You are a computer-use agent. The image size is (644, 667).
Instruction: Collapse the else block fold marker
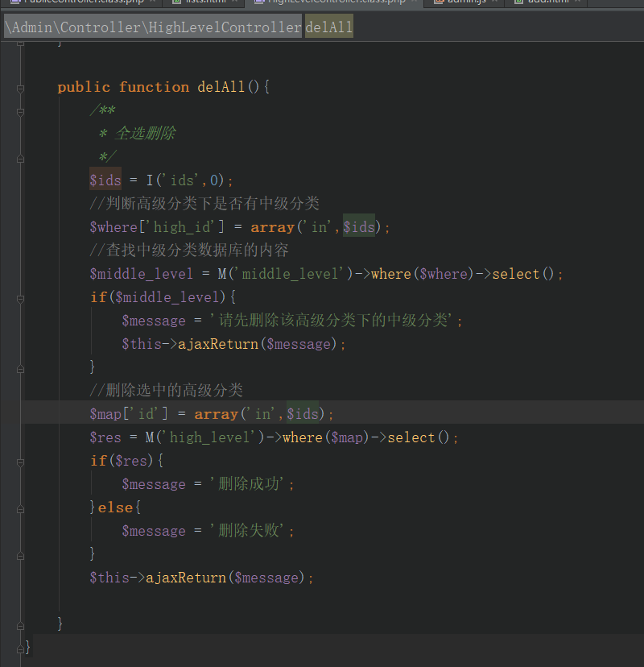[x=20, y=509]
